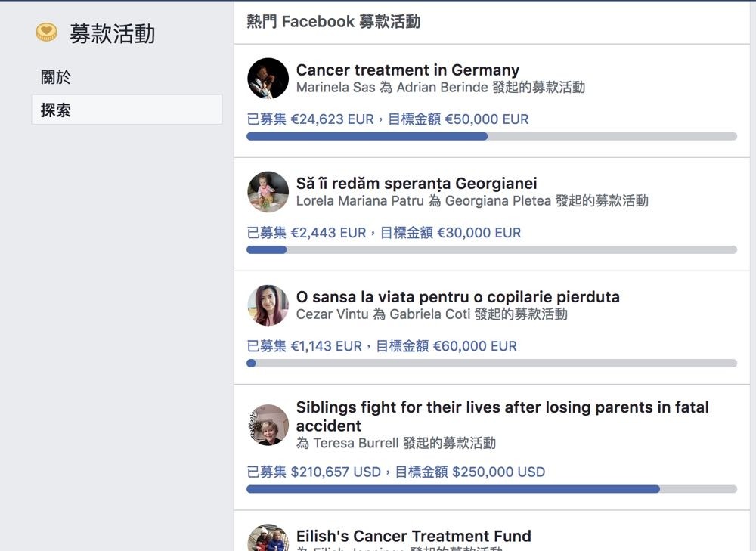Click Cancer treatment in Germany profile picture

tap(268, 79)
